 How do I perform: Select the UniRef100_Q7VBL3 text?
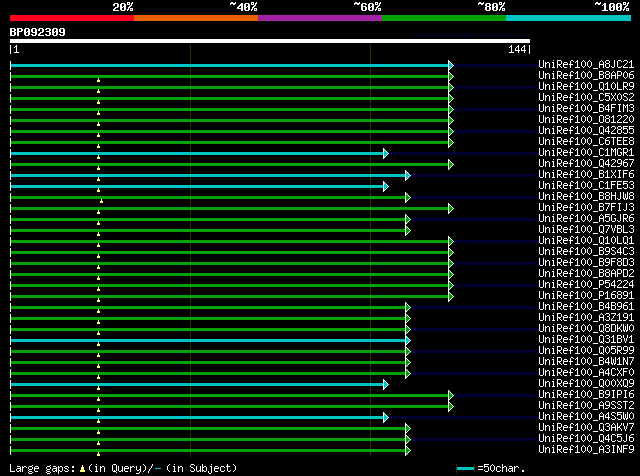586,229
